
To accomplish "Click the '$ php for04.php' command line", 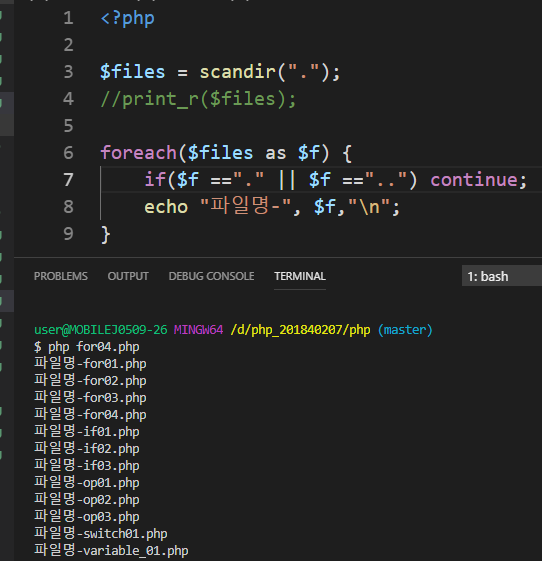I will 87,347.
